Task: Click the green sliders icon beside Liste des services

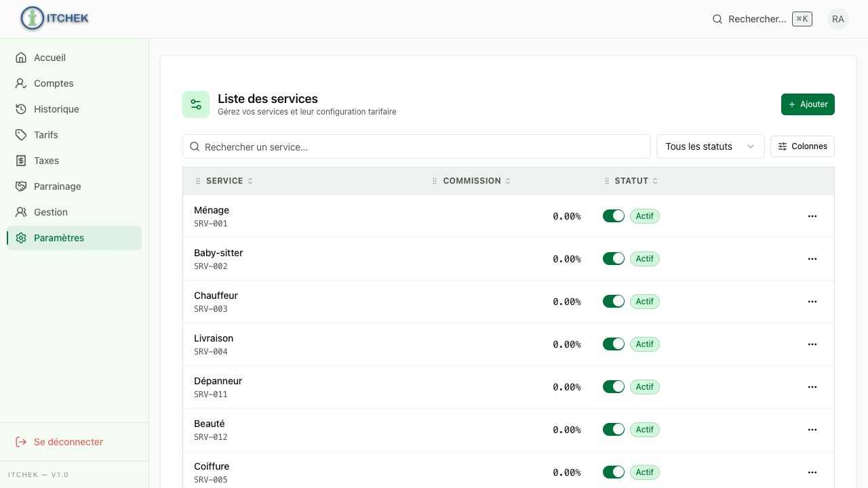Action: click(196, 104)
